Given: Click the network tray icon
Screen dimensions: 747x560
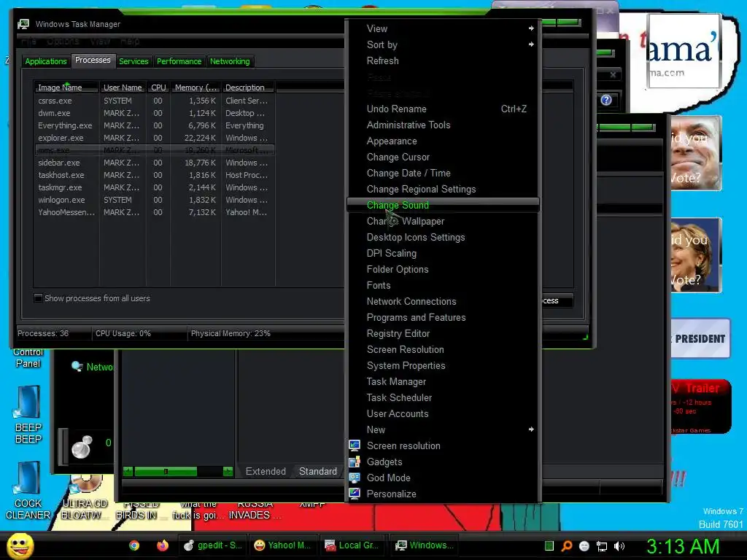Looking at the screenshot, I should 602,546.
